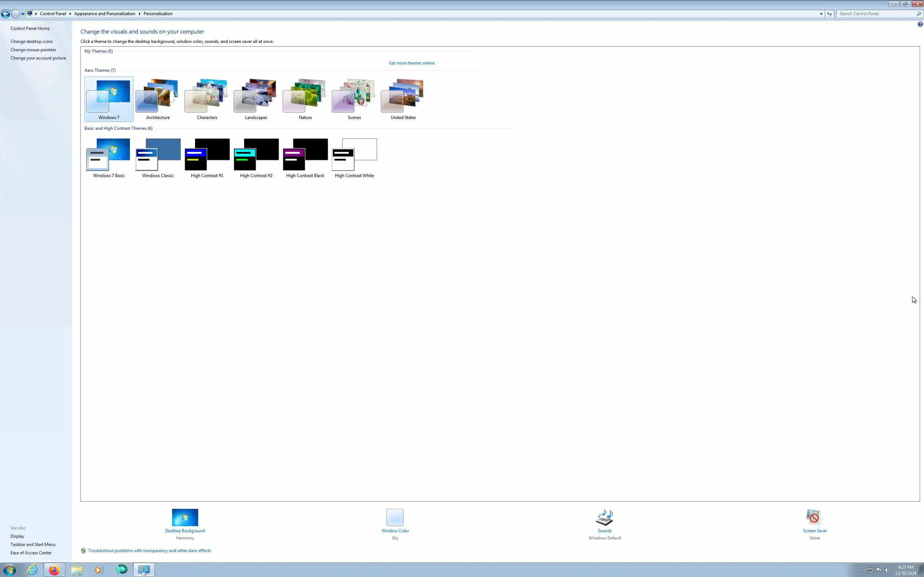Click the Back navigation arrow
924x577 pixels.
5,14
